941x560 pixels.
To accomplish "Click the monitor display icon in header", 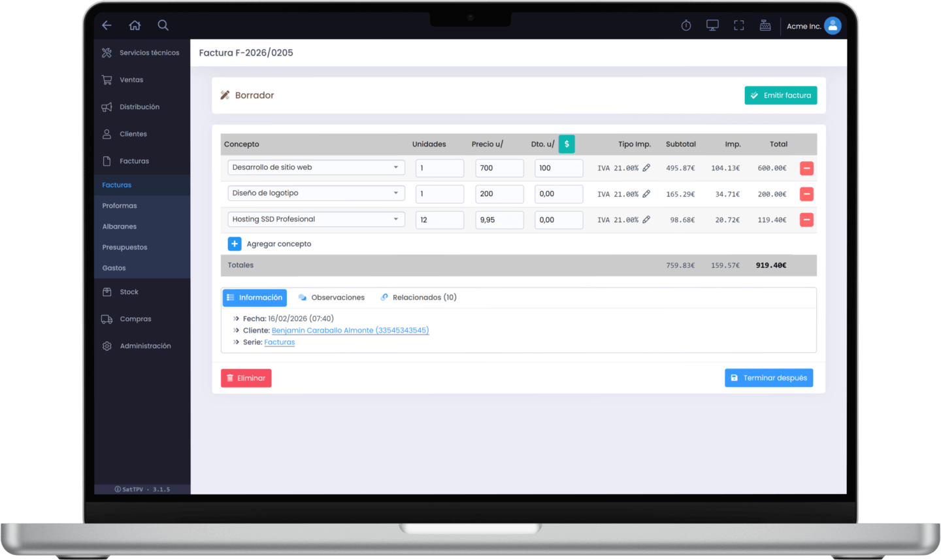I will [x=712, y=25].
